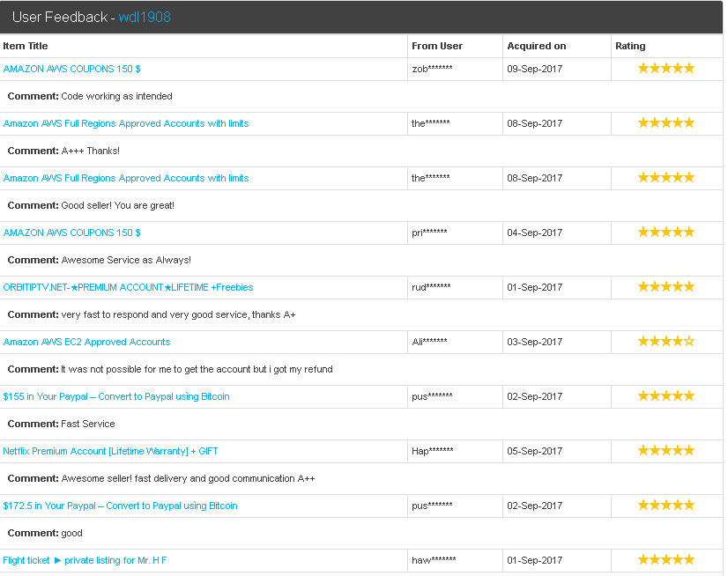Viewport: 728px width, 576px height.
Task: Open the AMAZON AWS COUPONS listing from 04-Sep-2017
Action: point(71,233)
